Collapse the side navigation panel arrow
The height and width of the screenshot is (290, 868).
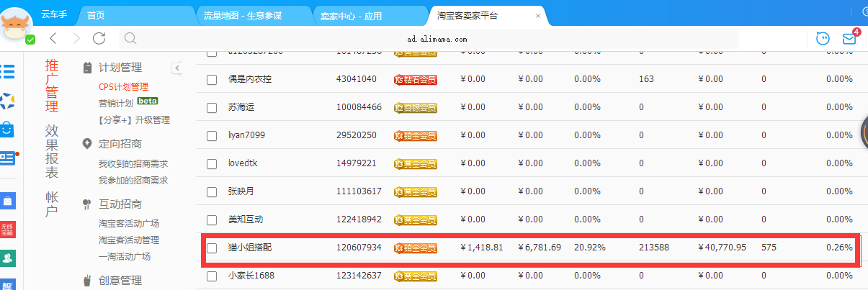click(176, 68)
